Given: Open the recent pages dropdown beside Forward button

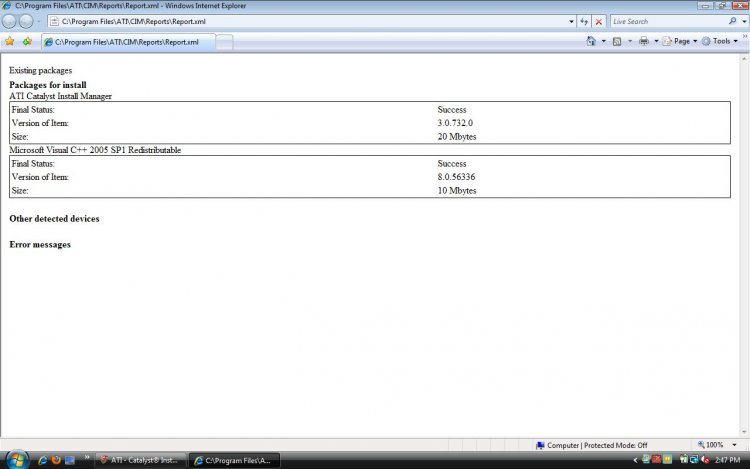Looking at the screenshot, I should [x=39, y=22].
